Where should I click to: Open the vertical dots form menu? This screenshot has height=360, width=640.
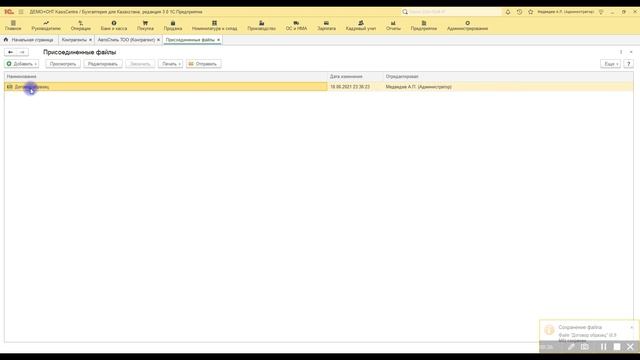(621, 52)
